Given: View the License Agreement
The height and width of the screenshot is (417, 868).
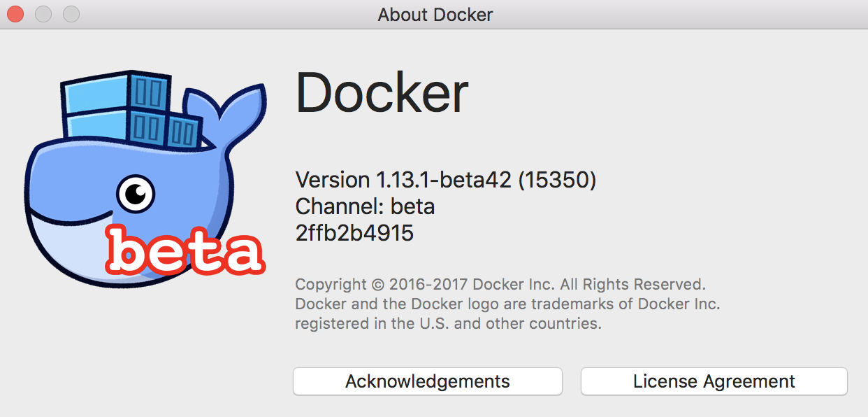Looking at the screenshot, I should (x=714, y=381).
